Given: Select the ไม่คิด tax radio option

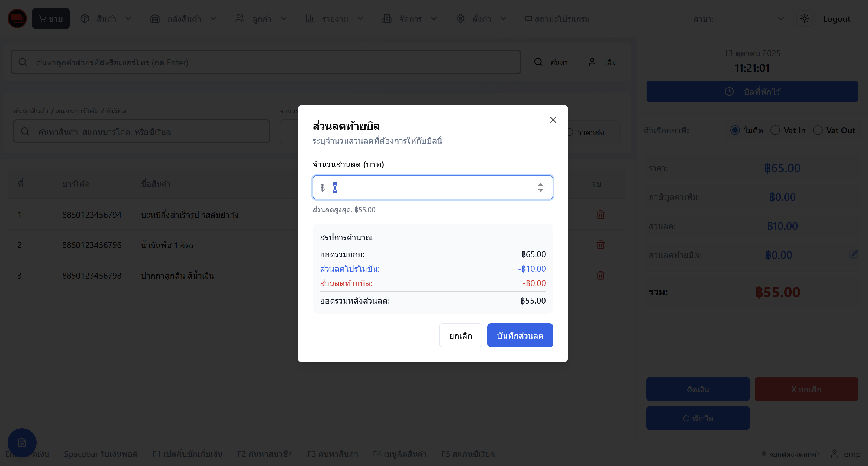Looking at the screenshot, I should tap(735, 130).
